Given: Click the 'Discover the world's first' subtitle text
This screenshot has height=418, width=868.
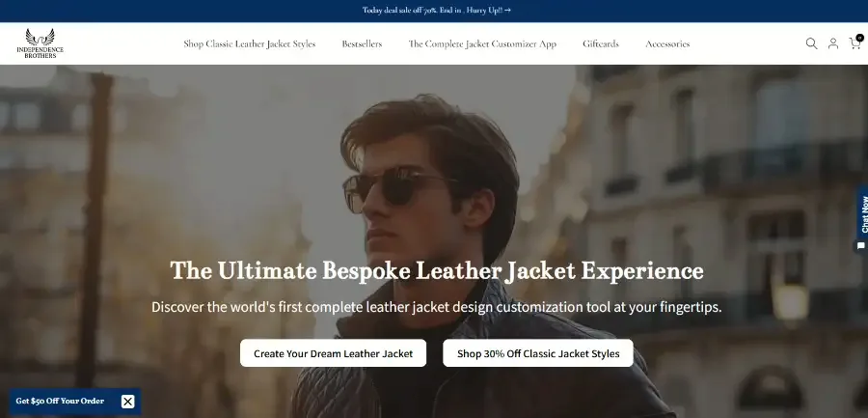Looking at the screenshot, I should coord(437,307).
